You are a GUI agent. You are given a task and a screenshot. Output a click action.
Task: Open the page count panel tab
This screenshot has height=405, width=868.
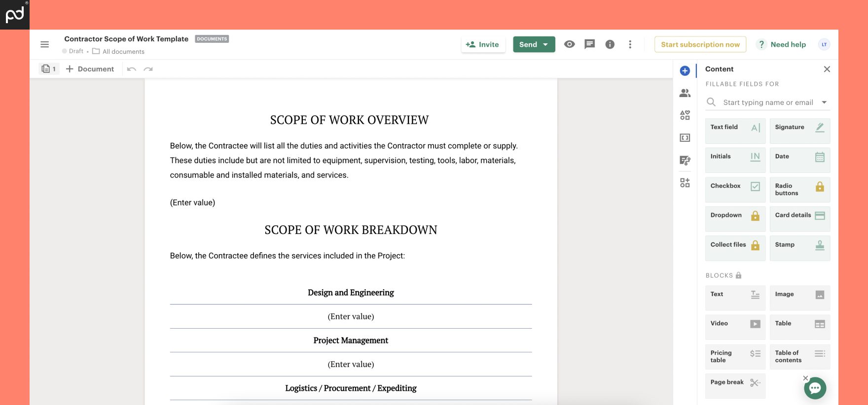point(49,69)
